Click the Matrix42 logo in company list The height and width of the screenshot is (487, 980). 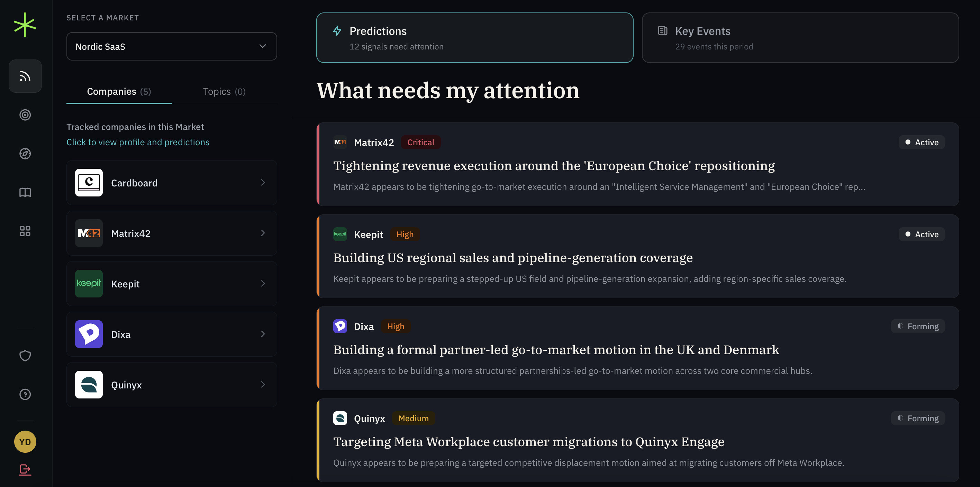tap(89, 233)
